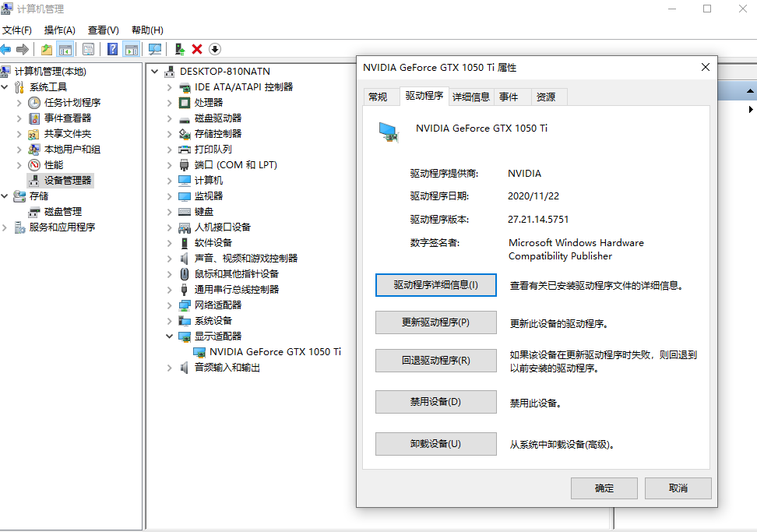The height and width of the screenshot is (532, 757).
Task: Toggle the show/hide console tree icon
Action: pos(65,49)
